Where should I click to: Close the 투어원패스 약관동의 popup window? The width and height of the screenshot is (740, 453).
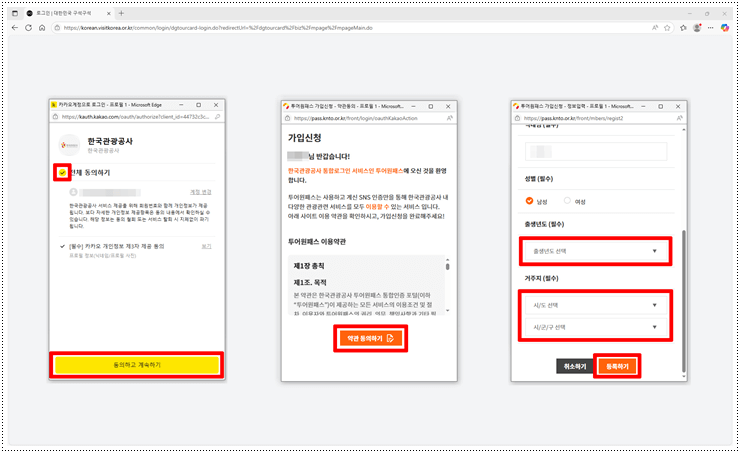(448, 106)
